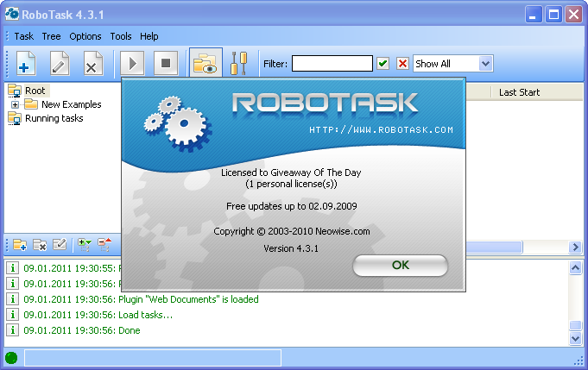Move the task list right with the arrow button
The width and height of the screenshot is (588, 370).
(575, 248)
